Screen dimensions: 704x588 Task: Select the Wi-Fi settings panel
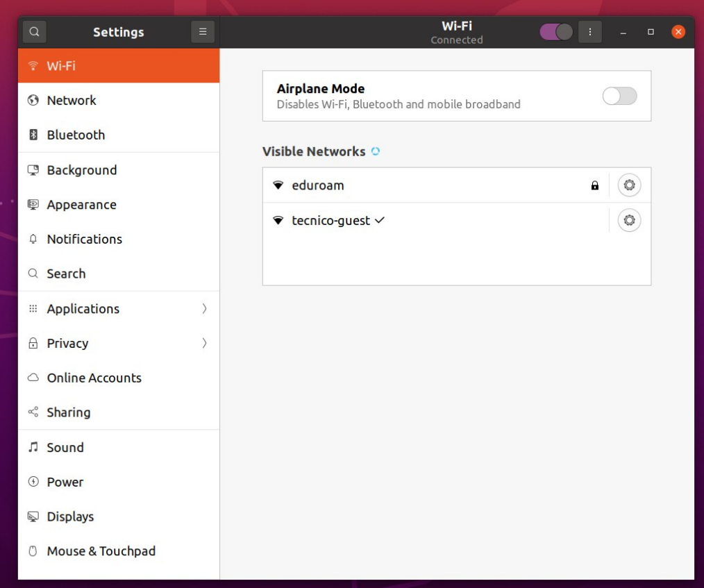pos(119,65)
